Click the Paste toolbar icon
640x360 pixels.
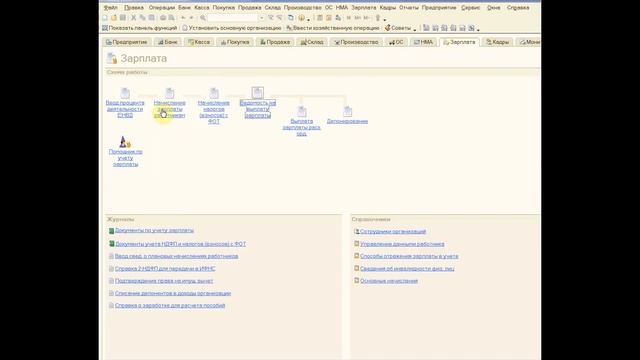(151, 18)
